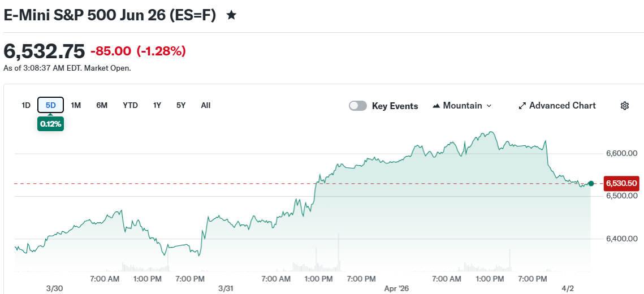Show All time range
Image resolution: width=644 pixels, height=294 pixels.
coord(206,106)
